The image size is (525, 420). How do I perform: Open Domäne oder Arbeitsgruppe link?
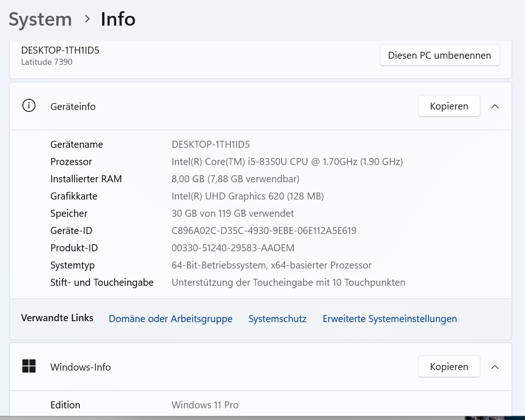171,319
